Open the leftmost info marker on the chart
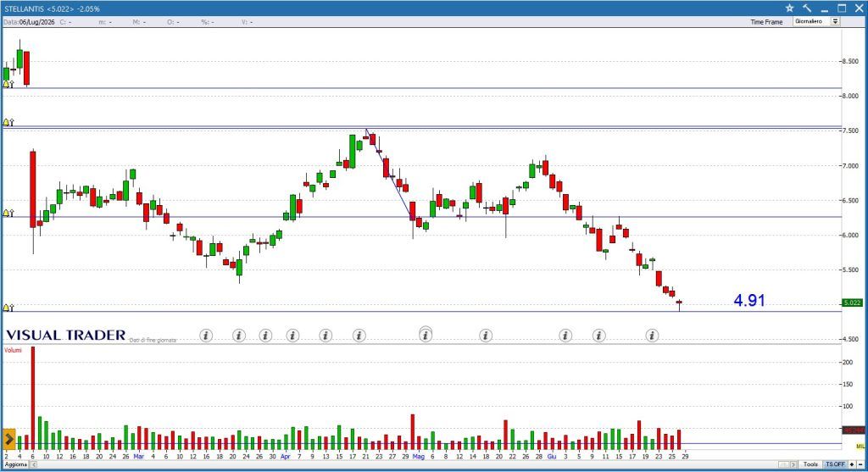Viewport: 868px width, 472px height. click(206, 336)
